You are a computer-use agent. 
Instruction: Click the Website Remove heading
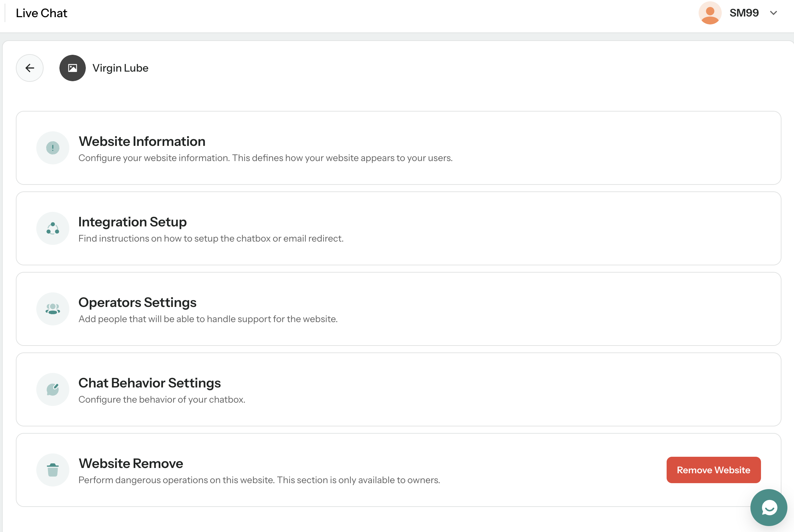131,463
